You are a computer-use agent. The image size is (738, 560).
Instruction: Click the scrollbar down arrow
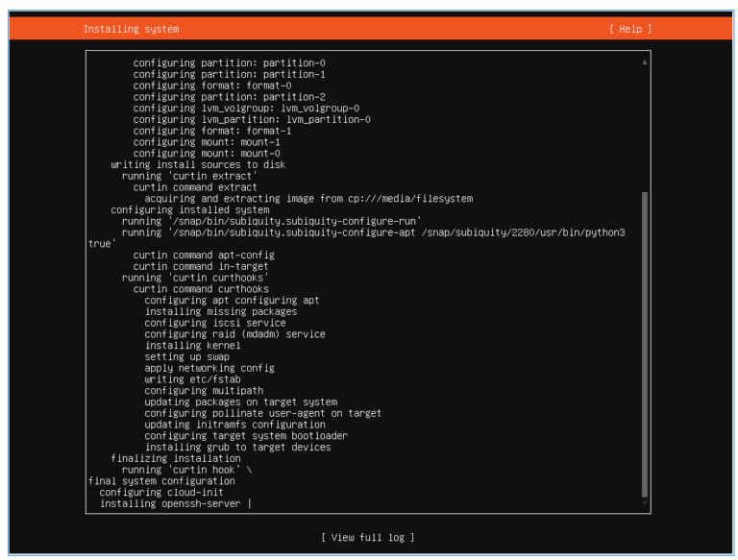tap(644, 503)
